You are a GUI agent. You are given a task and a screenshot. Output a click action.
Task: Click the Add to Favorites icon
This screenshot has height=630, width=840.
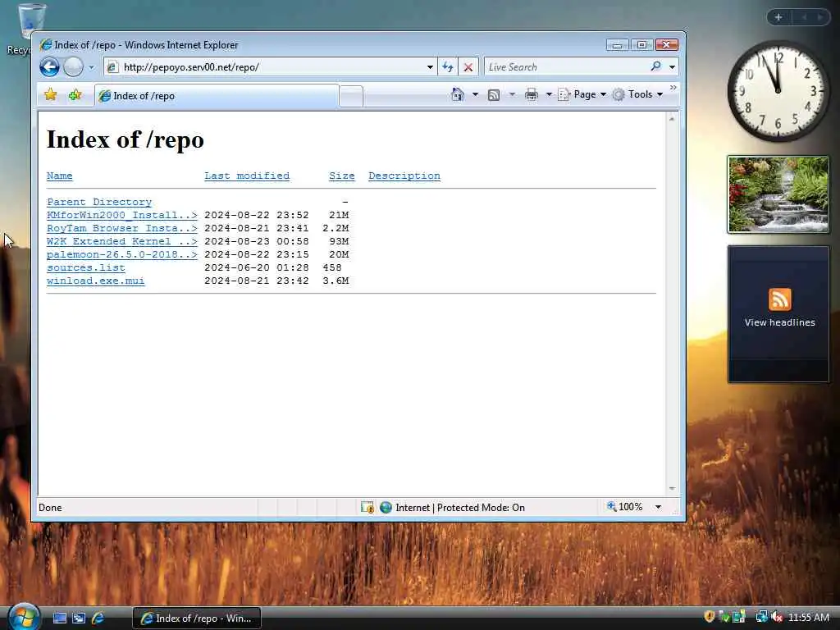click(75, 95)
